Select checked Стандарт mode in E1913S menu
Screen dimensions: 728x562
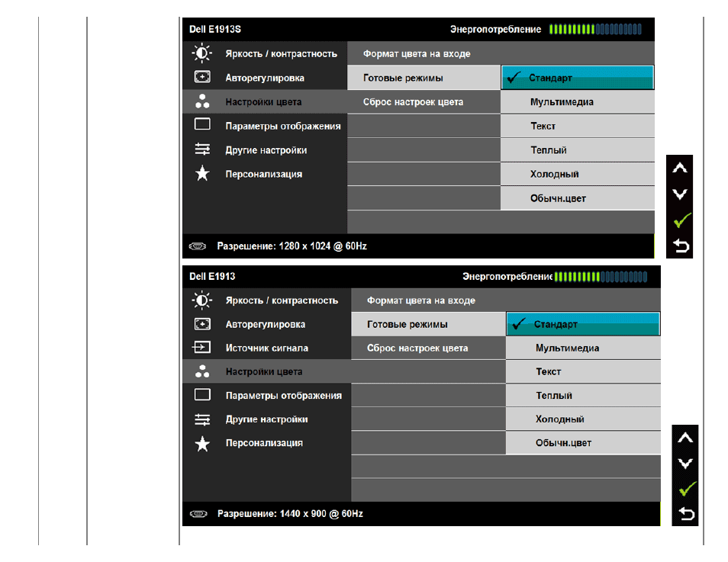tap(578, 78)
